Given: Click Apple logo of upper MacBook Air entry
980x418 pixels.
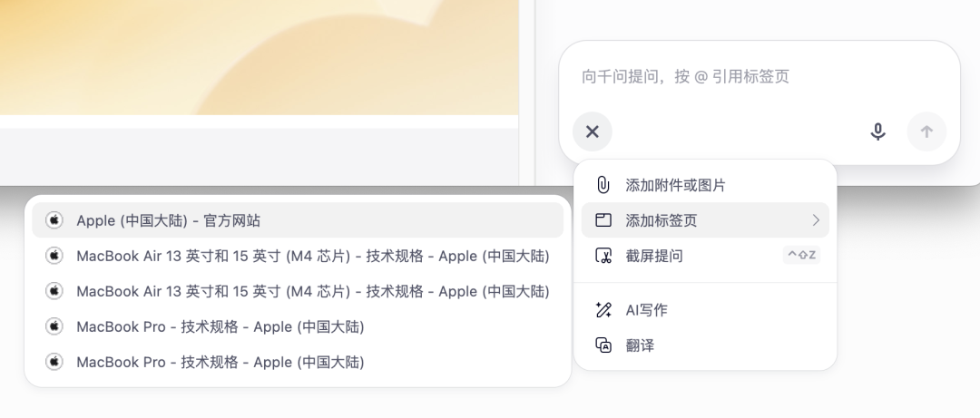Looking at the screenshot, I should [54, 256].
